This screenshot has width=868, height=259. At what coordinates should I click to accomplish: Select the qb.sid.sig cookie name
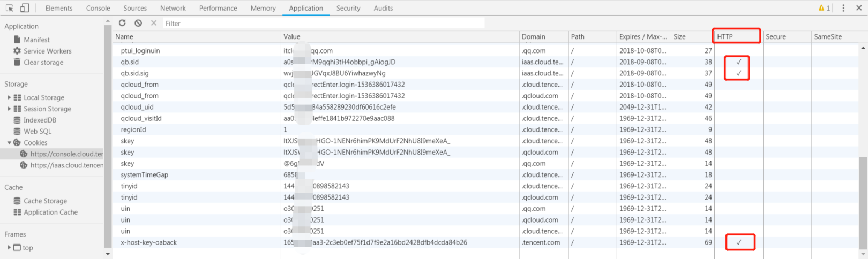(x=134, y=73)
